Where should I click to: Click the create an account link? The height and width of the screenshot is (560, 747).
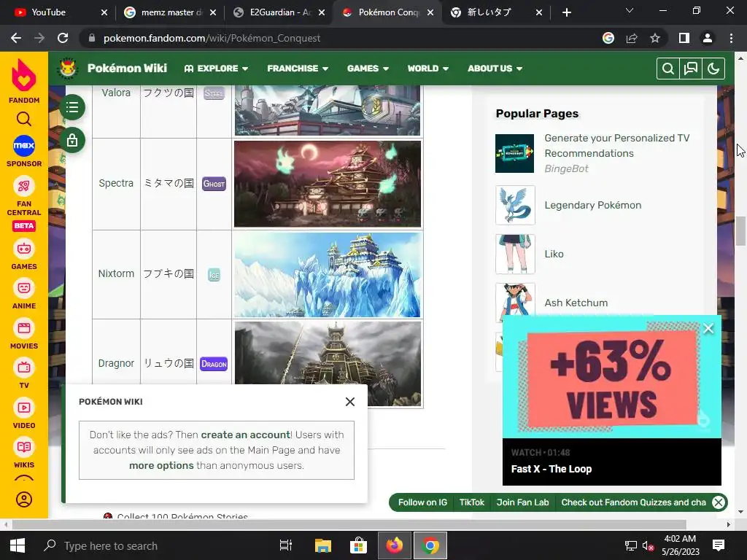pyautogui.click(x=245, y=435)
